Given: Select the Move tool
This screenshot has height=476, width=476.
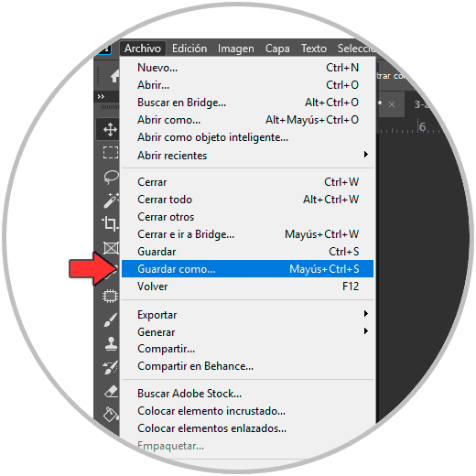Looking at the screenshot, I should click(110, 130).
